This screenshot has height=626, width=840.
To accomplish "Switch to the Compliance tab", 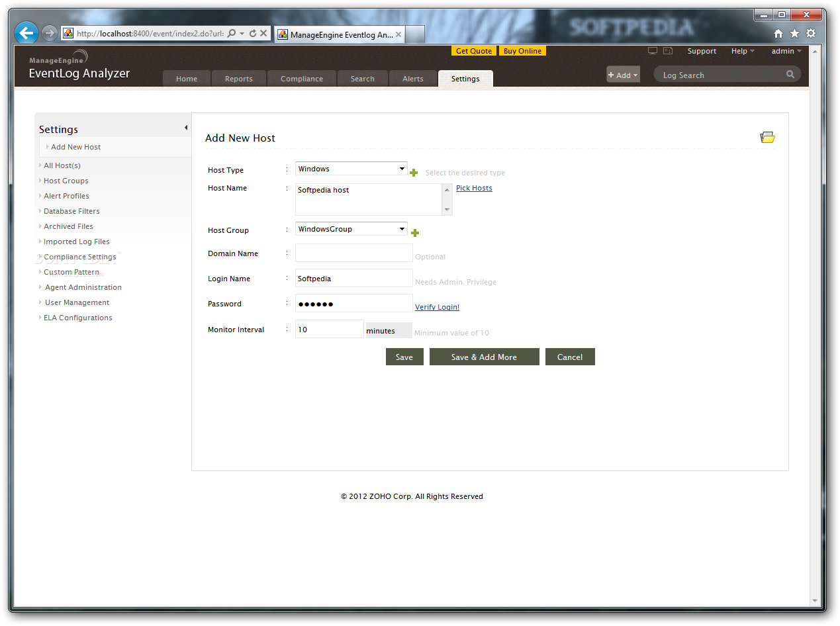I will (x=302, y=79).
